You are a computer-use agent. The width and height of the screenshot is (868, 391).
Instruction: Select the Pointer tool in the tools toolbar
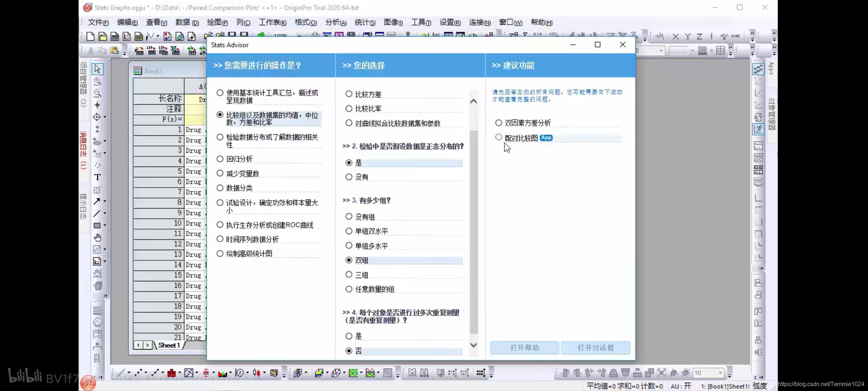[97, 69]
